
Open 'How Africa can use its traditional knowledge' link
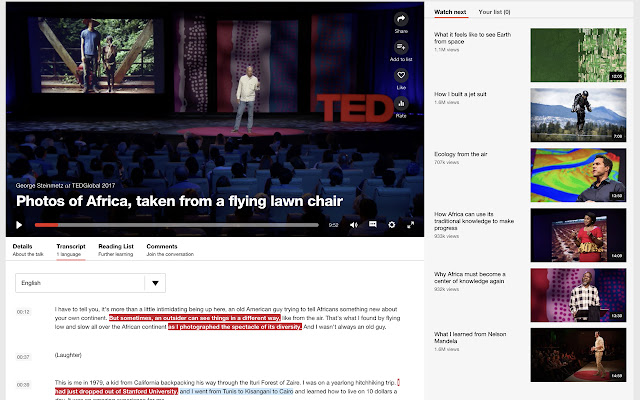(x=474, y=221)
